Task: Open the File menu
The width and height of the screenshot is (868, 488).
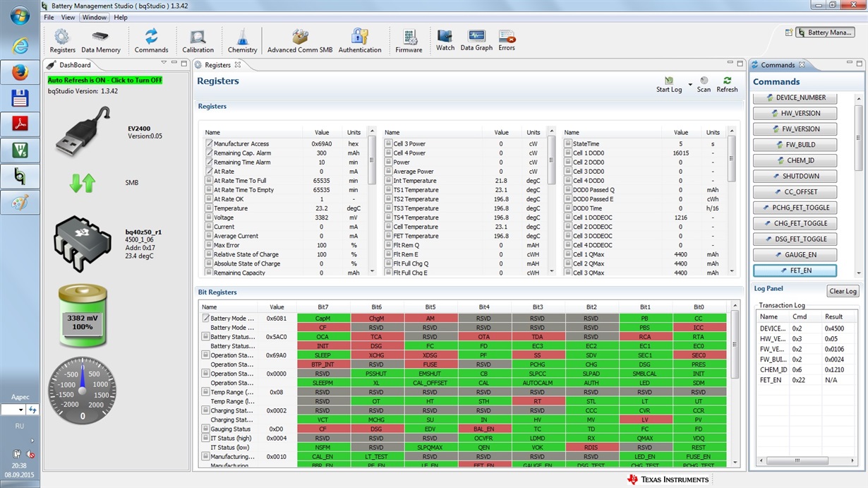Action: [49, 18]
